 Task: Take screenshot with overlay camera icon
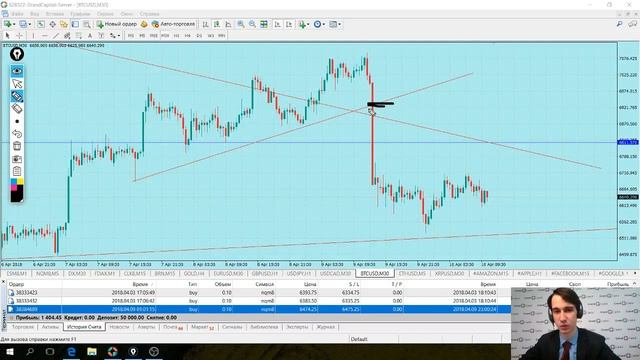click(17, 159)
